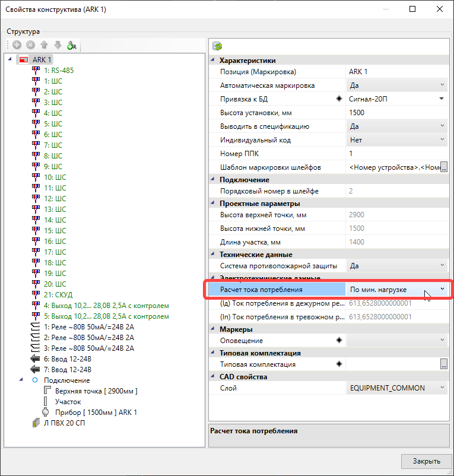The height and width of the screenshot is (476, 454).
Task: Click the relay icon beside 1: Реле
Action: (36, 327)
